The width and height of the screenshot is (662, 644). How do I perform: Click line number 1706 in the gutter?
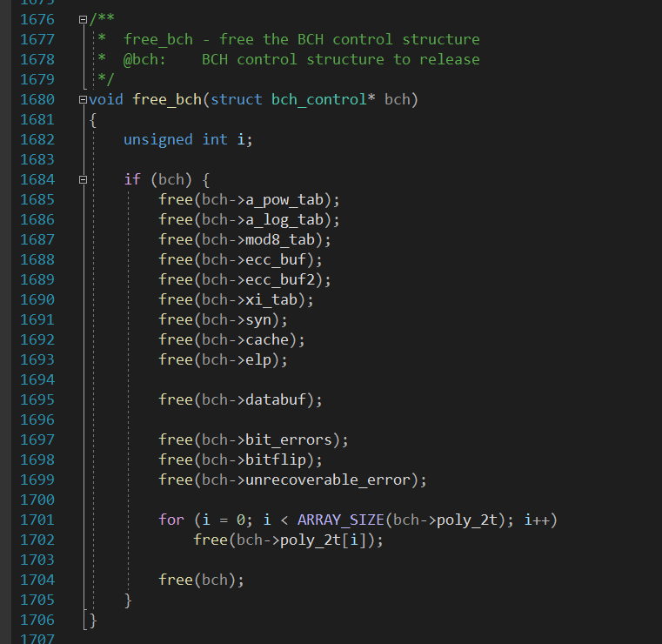(x=37, y=620)
